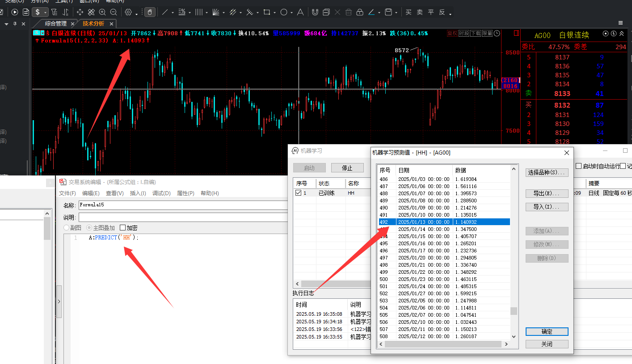Open the settings gear dropdown arrow

pos(136,13)
